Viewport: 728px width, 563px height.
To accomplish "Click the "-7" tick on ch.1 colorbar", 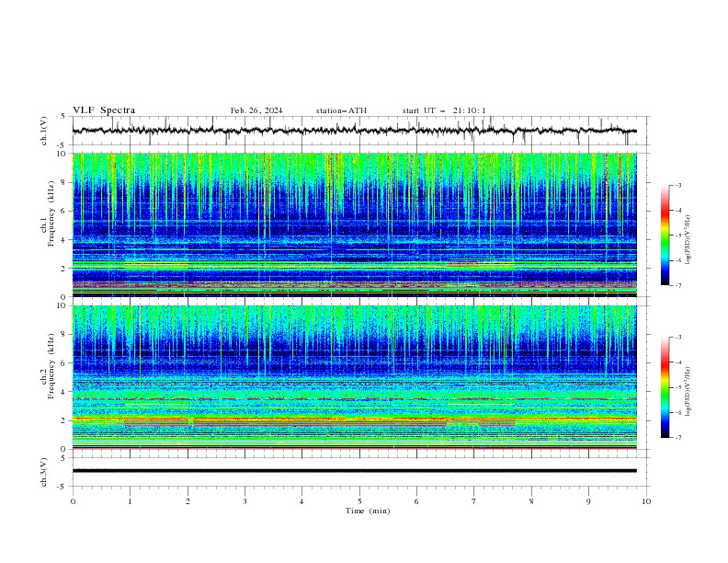I will (x=678, y=285).
